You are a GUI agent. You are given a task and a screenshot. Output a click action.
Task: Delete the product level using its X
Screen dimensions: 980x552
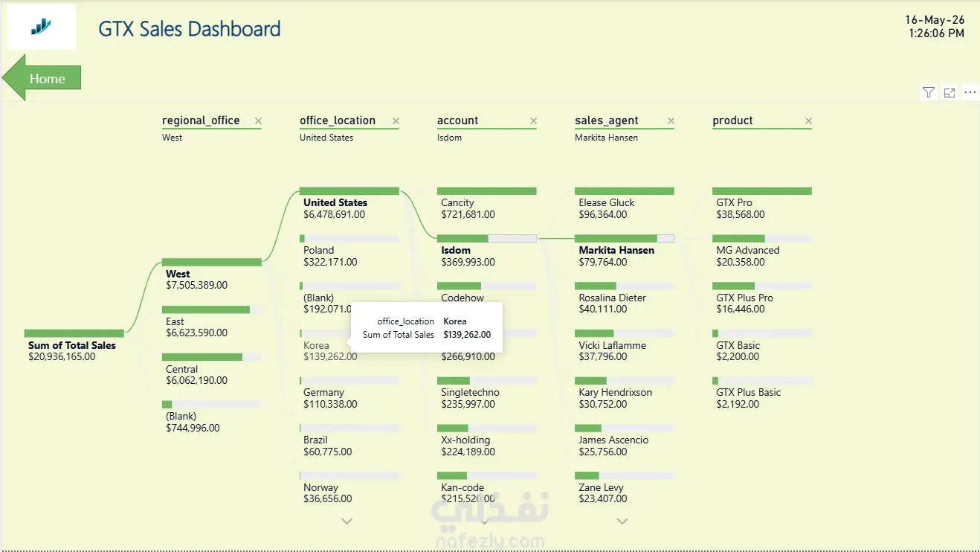[808, 121]
